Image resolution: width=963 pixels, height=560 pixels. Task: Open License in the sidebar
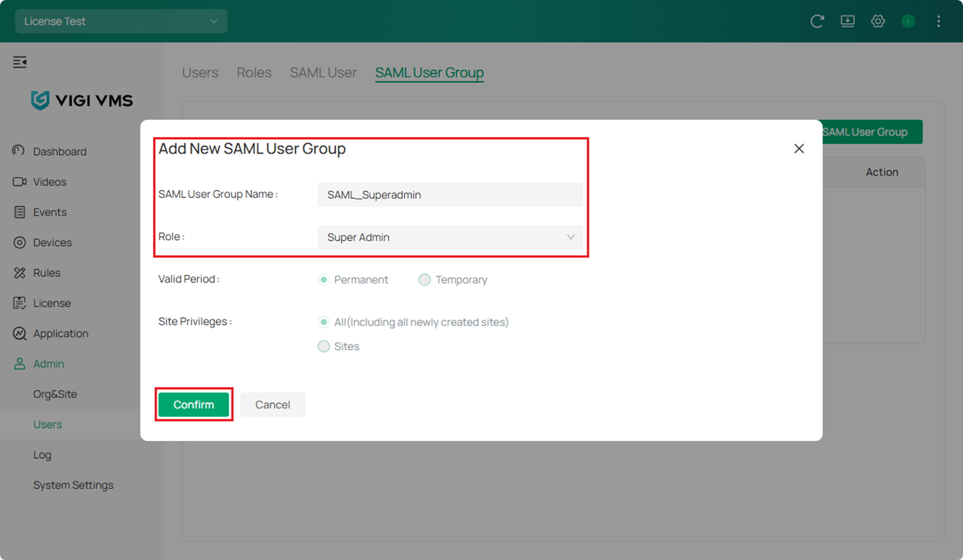click(52, 303)
